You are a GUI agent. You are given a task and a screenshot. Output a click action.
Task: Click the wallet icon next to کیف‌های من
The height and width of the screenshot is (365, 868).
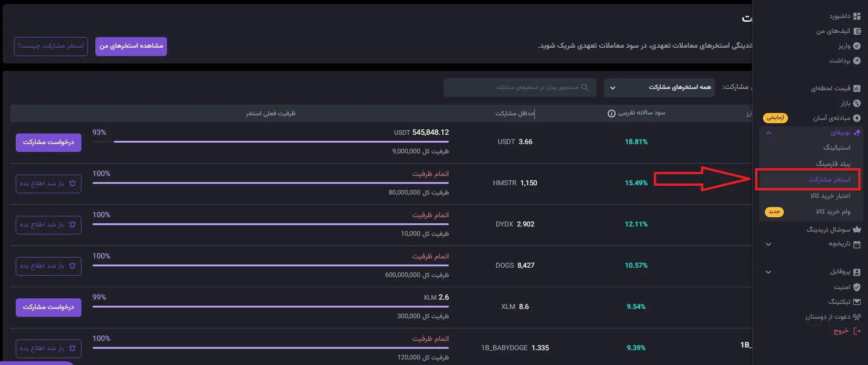[x=857, y=31]
